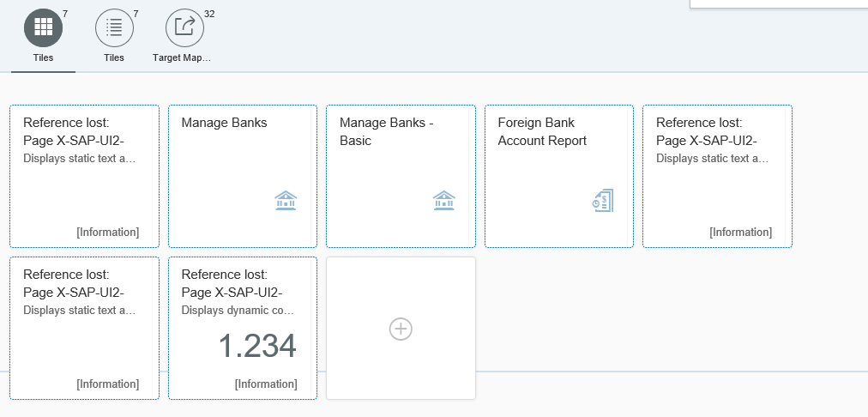Open the Foreign Bank Account Report tile

(x=559, y=176)
